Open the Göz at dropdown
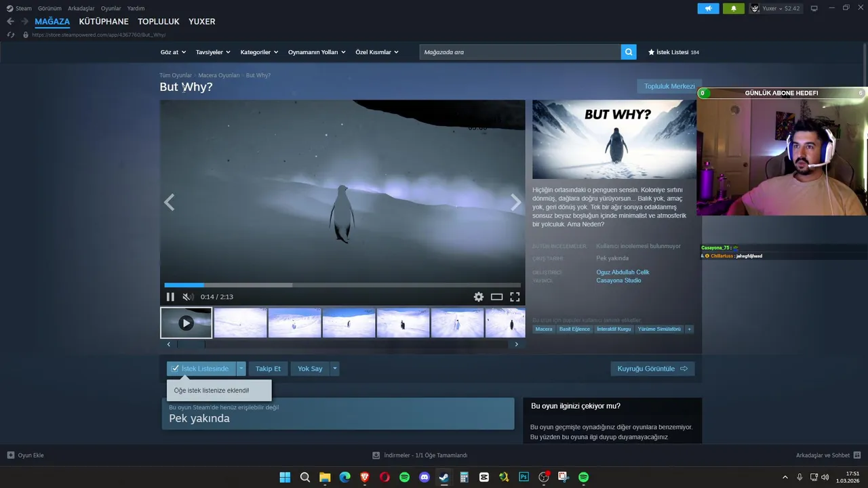The image size is (868, 488). coord(173,52)
